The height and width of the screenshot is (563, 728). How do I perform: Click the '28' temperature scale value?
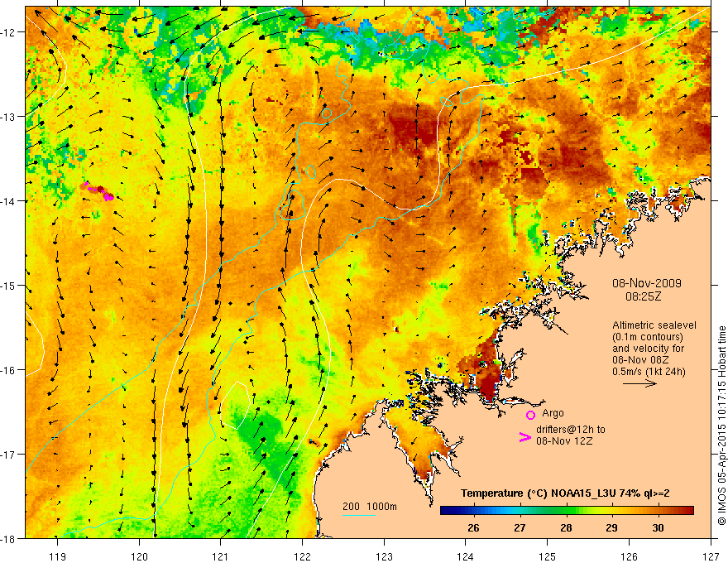click(x=566, y=527)
